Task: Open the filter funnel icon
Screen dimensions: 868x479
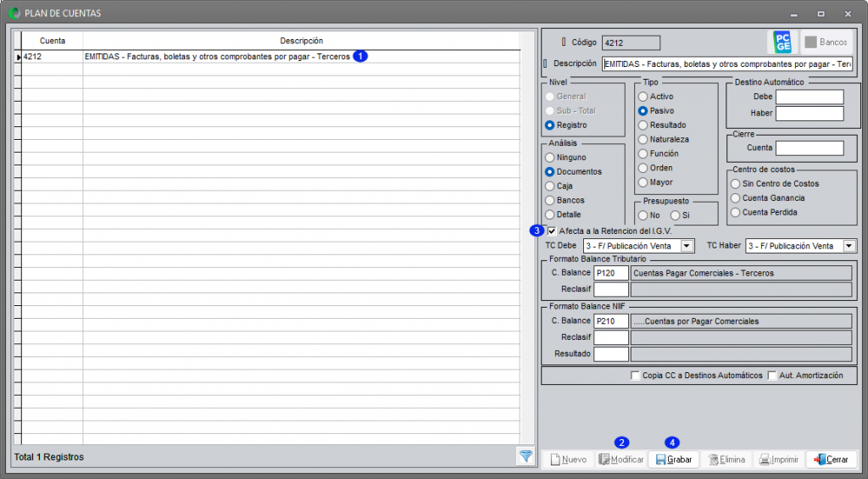Action: 526,456
